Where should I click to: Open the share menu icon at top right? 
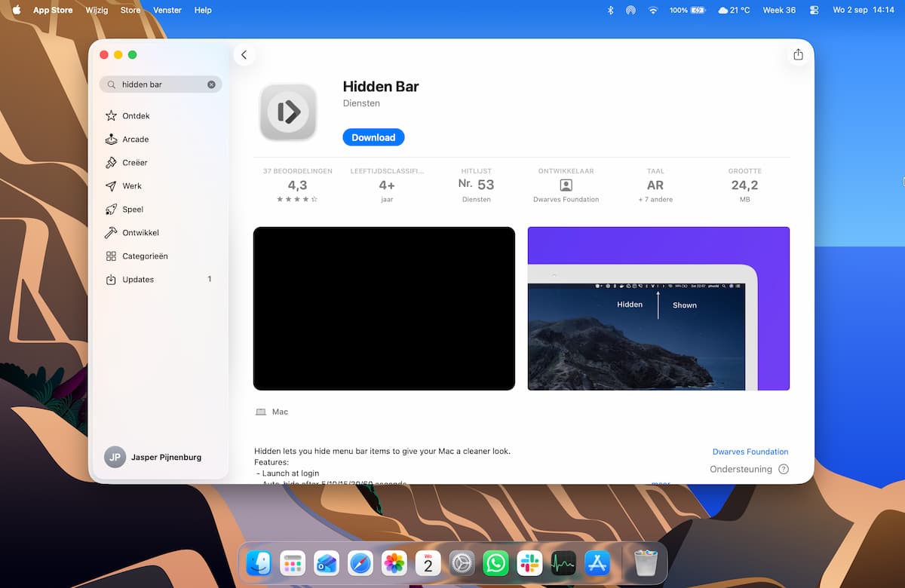point(798,54)
